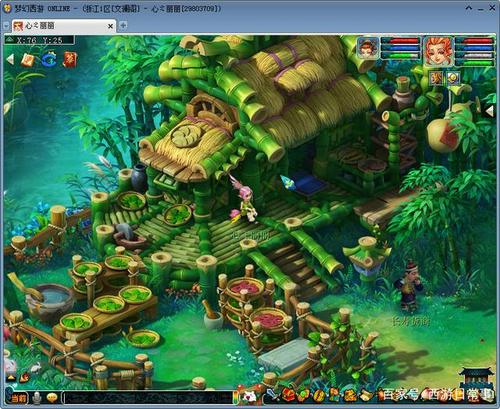Open the pet portrait panel
The image size is (500, 409).
pos(368,48)
